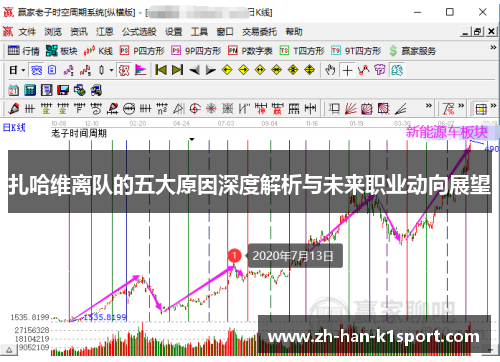Toggle the teal 线 lines button

[397, 70]
